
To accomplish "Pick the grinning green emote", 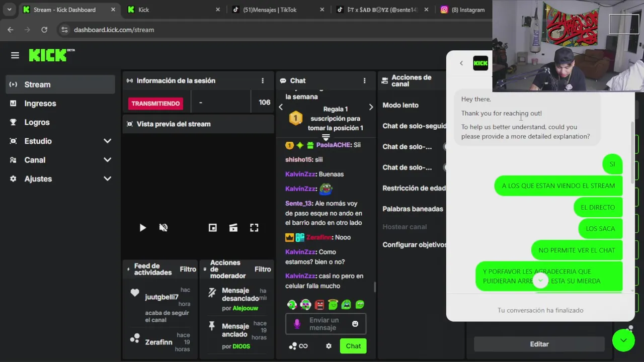I will (x=360, y=304).
